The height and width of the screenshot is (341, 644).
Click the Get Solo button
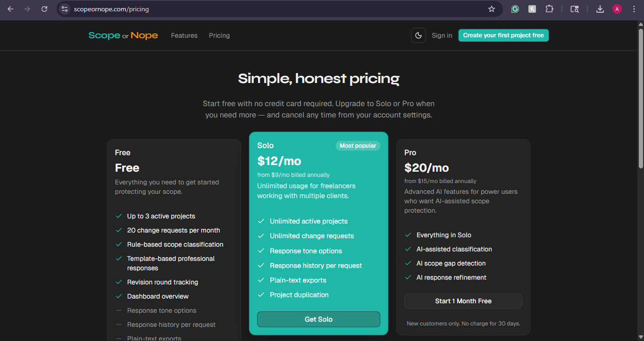pos(318,319)
